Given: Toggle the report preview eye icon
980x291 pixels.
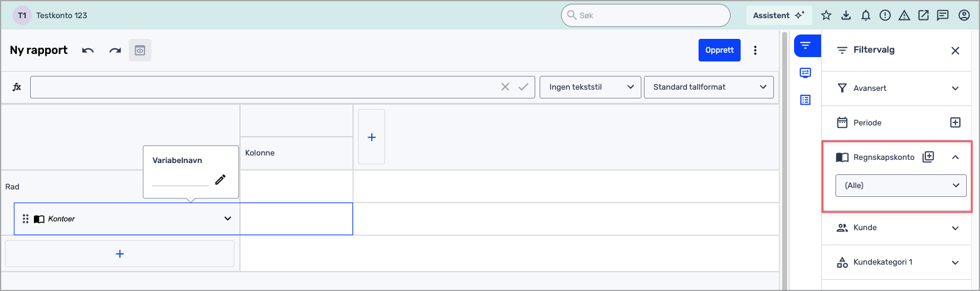Looking at the screenshot, I should [x=140, y=51].
